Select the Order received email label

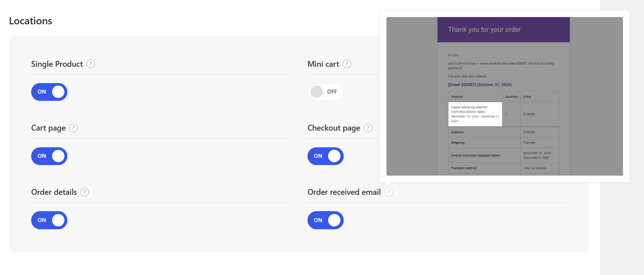[344, 192]
